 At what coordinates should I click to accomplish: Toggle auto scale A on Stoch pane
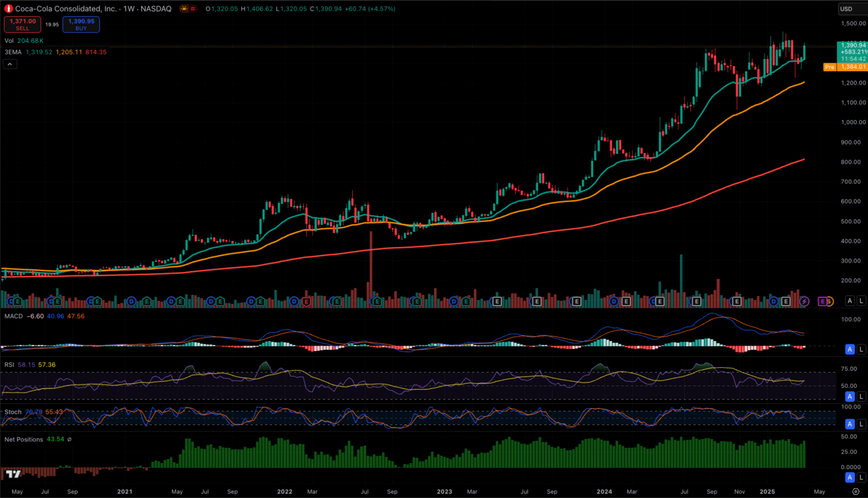(x=850, y=424)
